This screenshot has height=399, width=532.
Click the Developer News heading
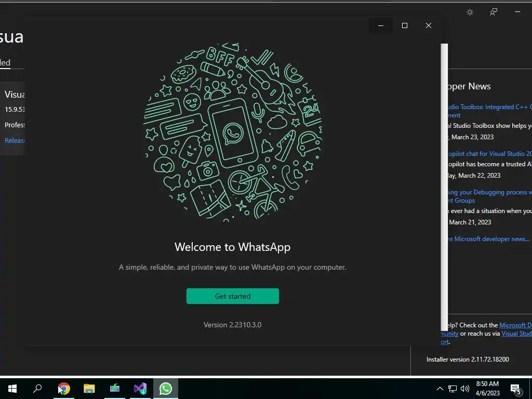[x=469, y=86]
